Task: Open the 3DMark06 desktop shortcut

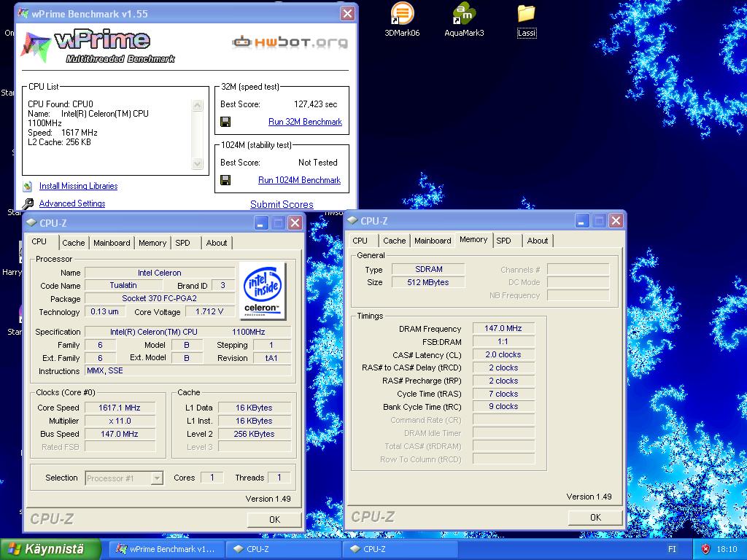Action: point(402,20)
